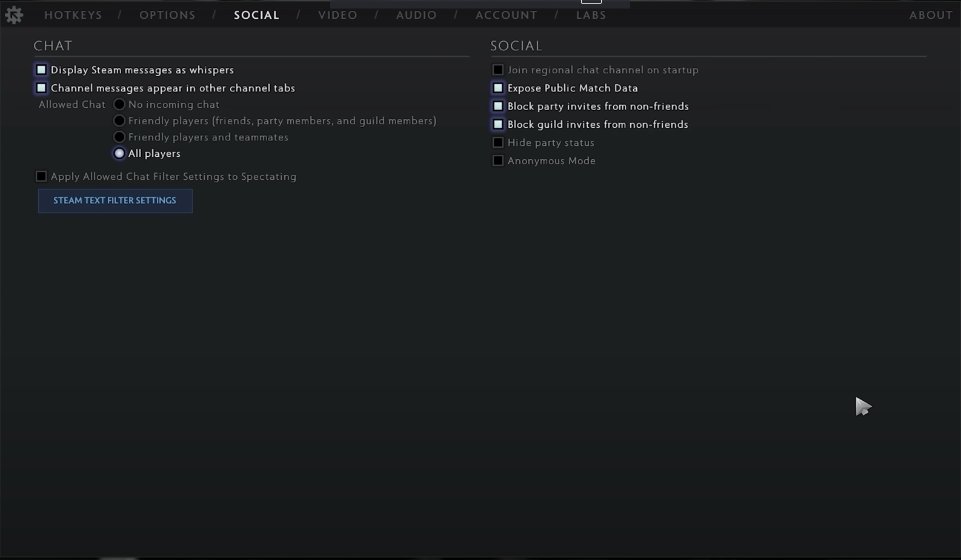This screenshot has height=560, width=961.
Task: Toggle Channel messages appear in other tabs
Action: (x=41, y=88)
